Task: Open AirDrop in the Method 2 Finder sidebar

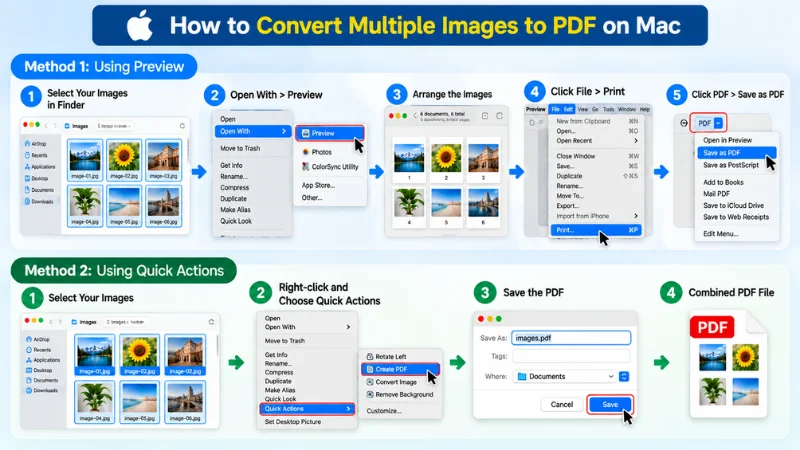Action: 38,339
